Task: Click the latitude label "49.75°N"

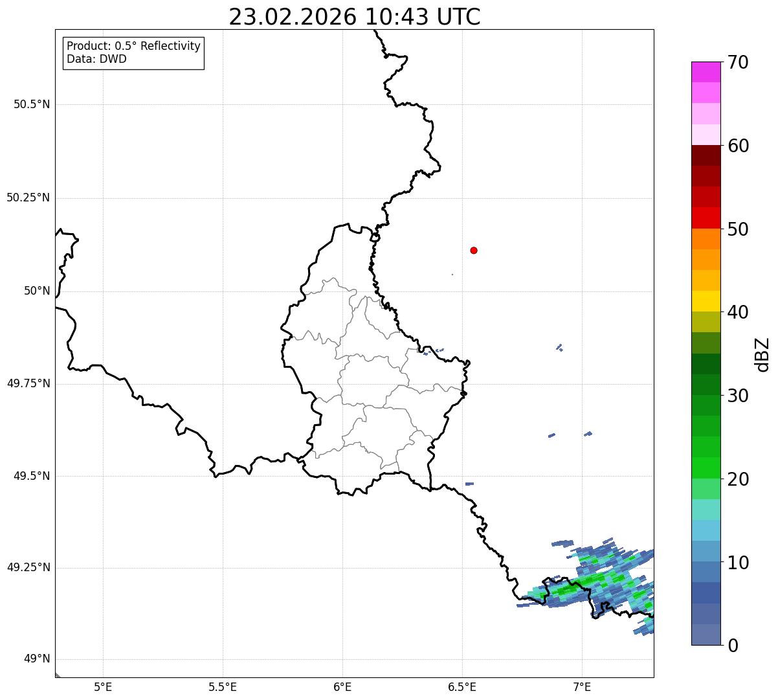Action: click(x=28, y=383)
